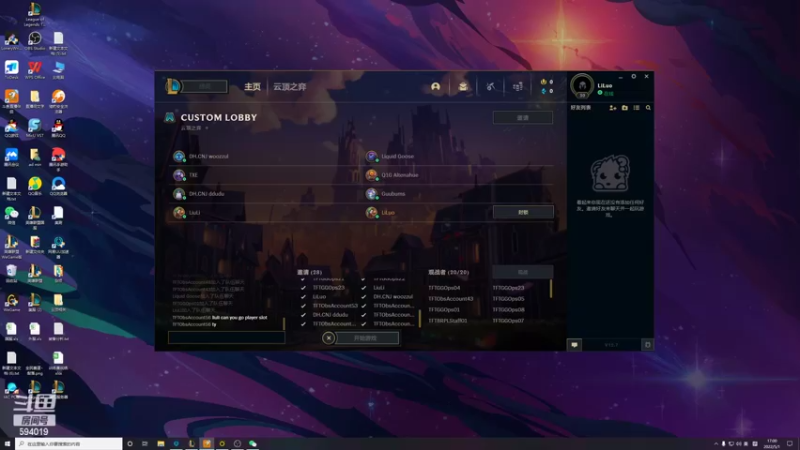The image size is (800, 450).
Task: Click player Q1G Altenahue's avatar
Action: 371,175
